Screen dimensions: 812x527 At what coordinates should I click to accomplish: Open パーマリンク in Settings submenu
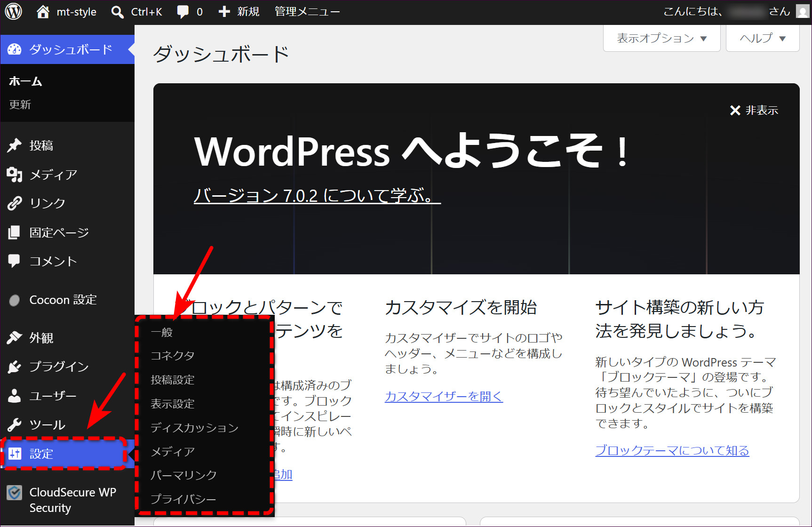pyautogui.click(x=183, y=475)
